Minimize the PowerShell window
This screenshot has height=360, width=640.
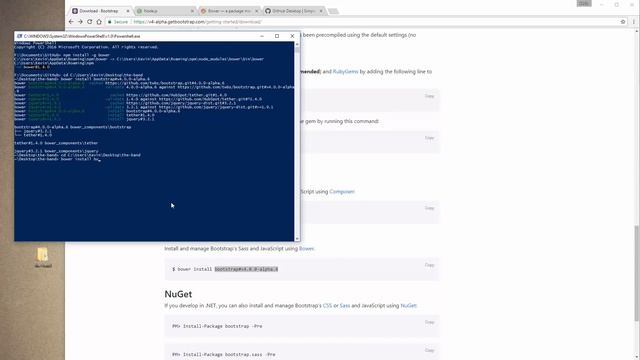[x=262, y=36]
